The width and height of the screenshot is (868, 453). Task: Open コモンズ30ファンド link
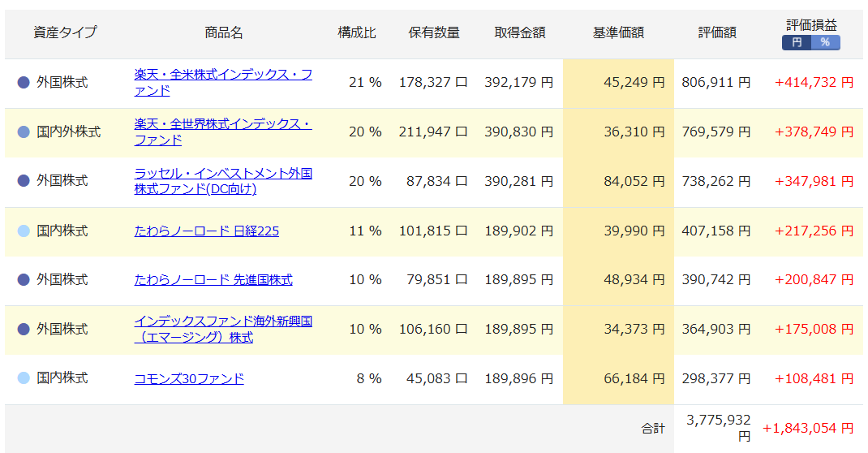coord(189,379)
